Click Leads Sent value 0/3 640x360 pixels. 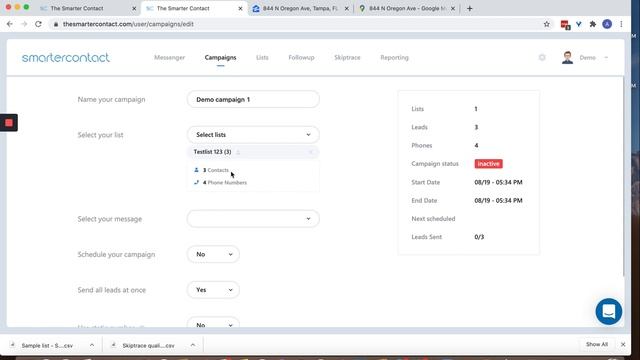coord(479,237)
